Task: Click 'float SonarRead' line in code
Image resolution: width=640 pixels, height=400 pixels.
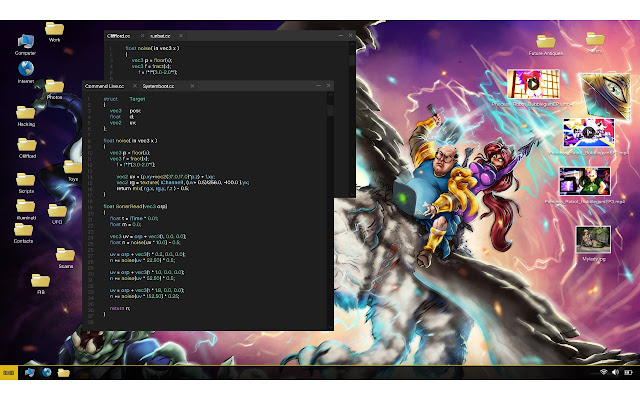Action: 135,207
